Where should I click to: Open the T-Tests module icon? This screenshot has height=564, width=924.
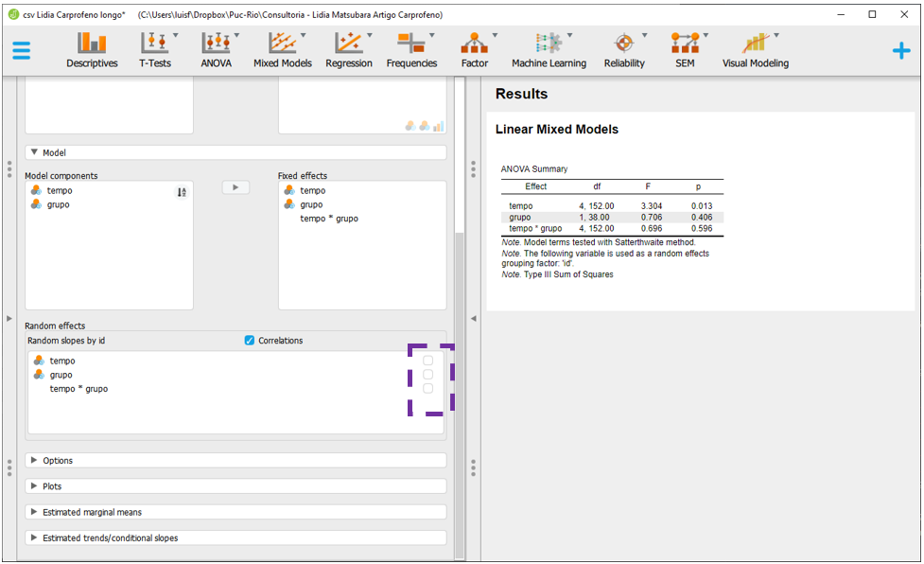click(x=154, y=49)
